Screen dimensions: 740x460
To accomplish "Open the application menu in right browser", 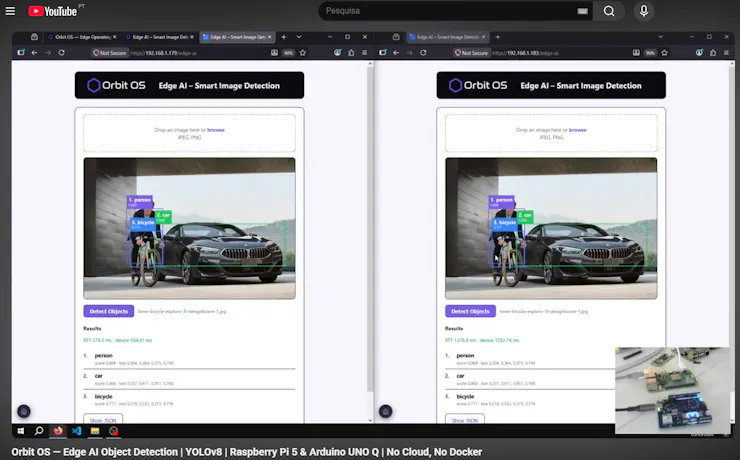I will coord(726,53).
